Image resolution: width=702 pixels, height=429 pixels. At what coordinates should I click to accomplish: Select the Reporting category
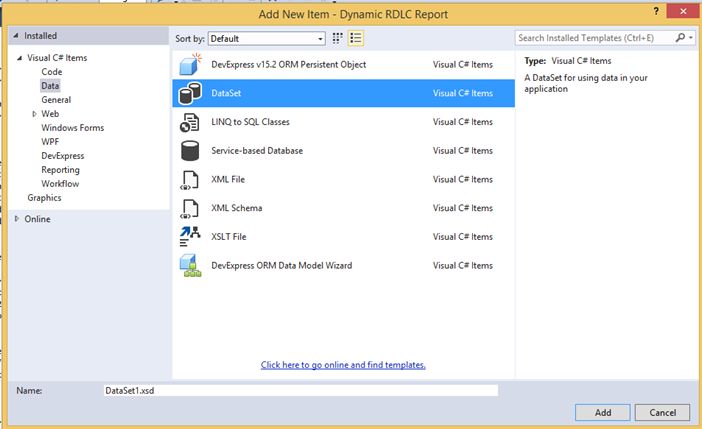click(x=60, y=170)
